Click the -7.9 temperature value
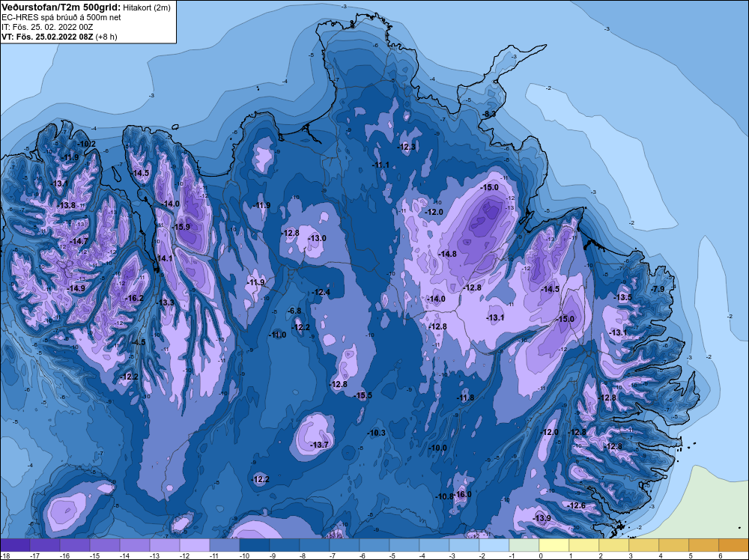749x560 pixels. [x=658, y=289]
